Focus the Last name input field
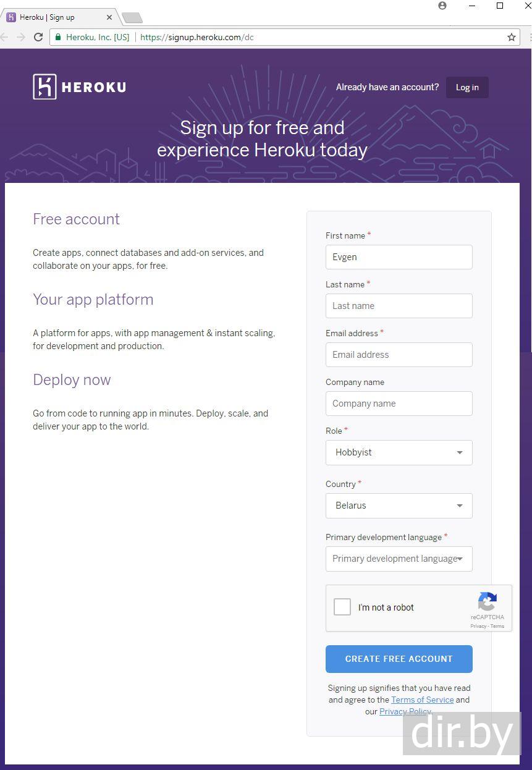532x770 pixels. (399, 306)
